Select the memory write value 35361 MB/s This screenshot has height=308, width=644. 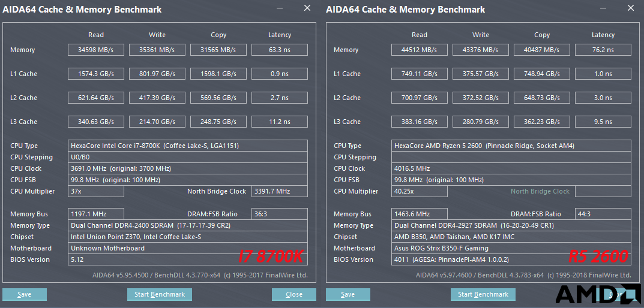coord(157,50)
